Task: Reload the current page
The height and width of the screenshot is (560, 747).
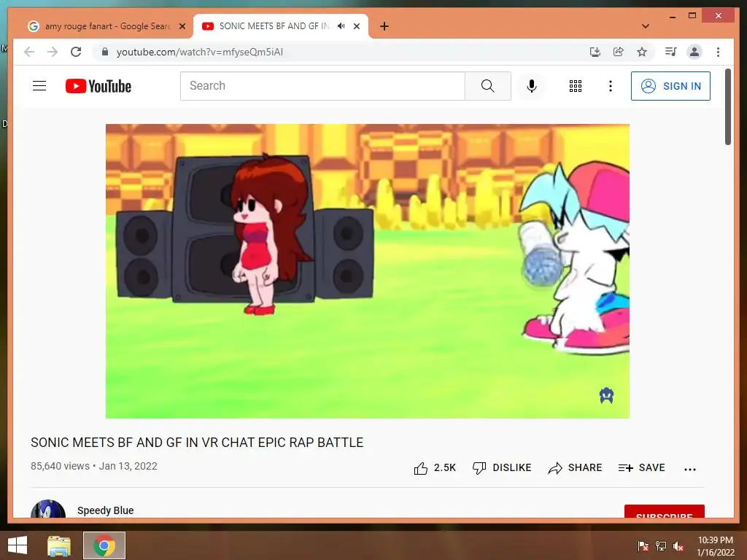Action: pyautogui.click(x=76, y=52)
